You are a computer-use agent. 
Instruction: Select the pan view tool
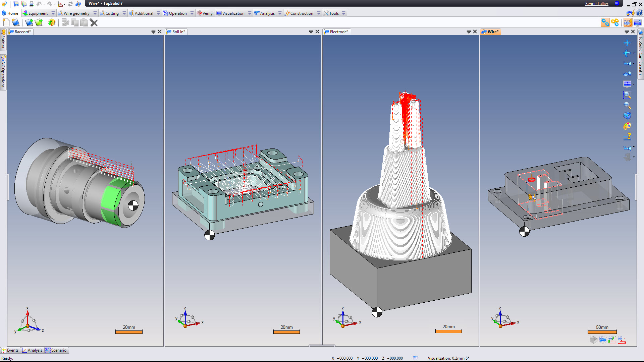[x=627, y=43]
